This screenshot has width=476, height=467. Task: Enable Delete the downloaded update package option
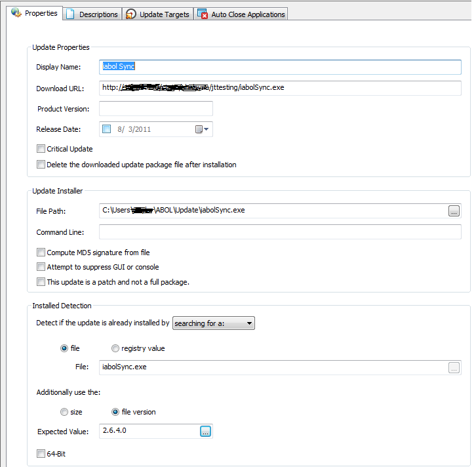point(41,165)
